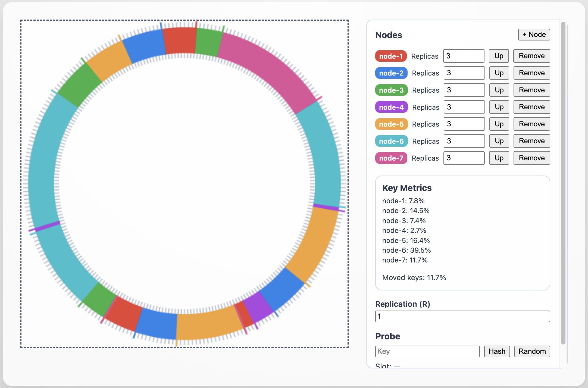Click the Probe Key input box
Screen dimensions: 588x388
tap(427, 351)
